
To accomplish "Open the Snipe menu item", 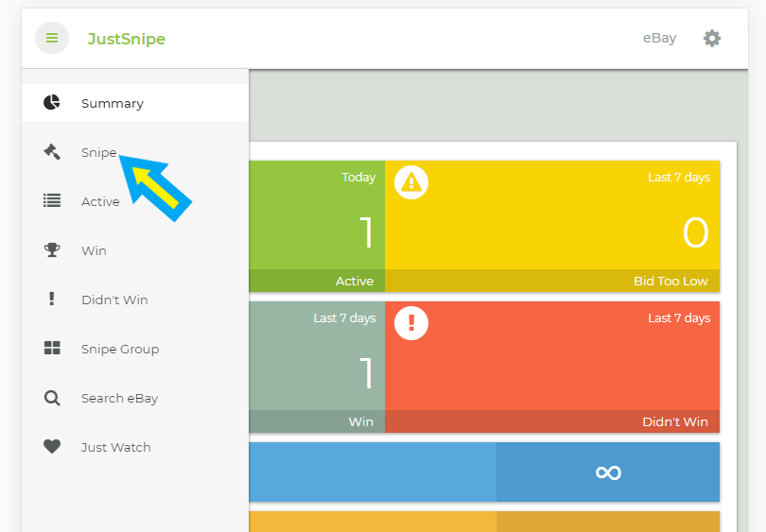I will [98, 152].
